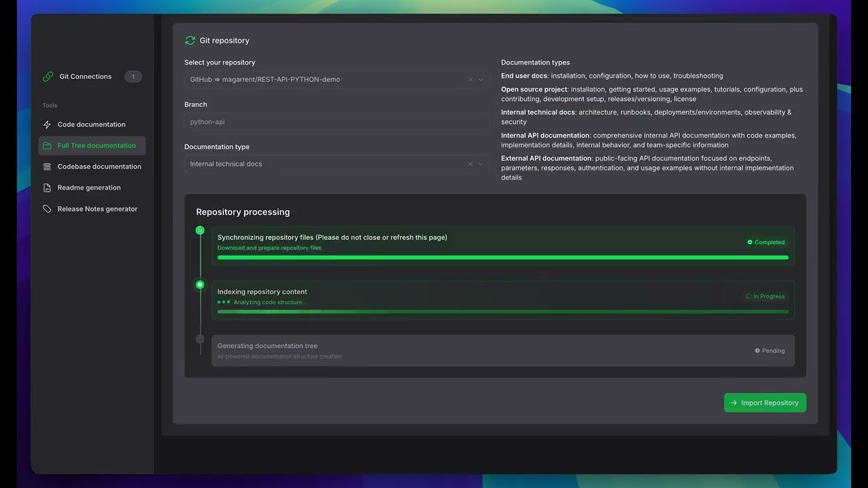
Task: Click the Release Notes generator tag icon
Action: [x=47, y=208]
